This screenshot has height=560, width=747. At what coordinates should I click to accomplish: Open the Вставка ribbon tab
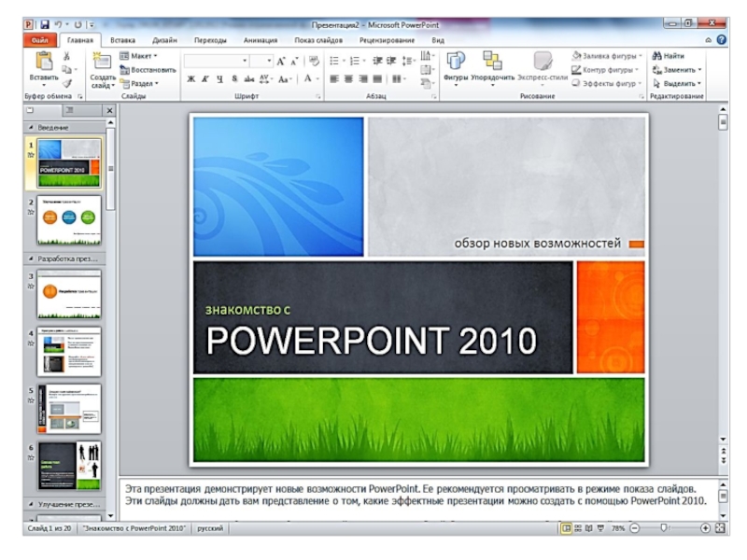[x=122, y=40]
